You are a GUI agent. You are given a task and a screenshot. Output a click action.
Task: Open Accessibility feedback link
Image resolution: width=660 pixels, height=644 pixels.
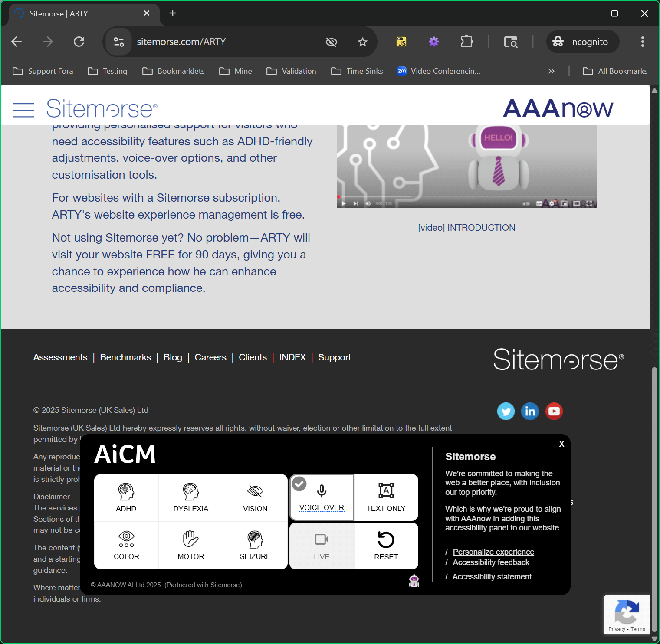tap(491, 562)
